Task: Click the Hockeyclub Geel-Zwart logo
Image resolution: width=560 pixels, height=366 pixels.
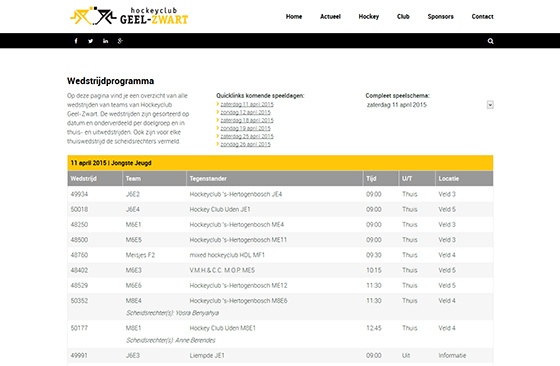Action: 129,16
